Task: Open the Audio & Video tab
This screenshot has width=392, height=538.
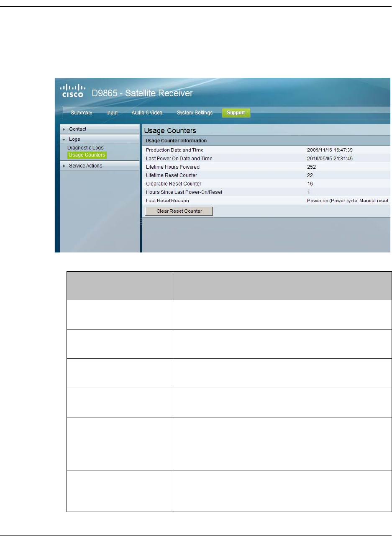Action: pos(147,113)
